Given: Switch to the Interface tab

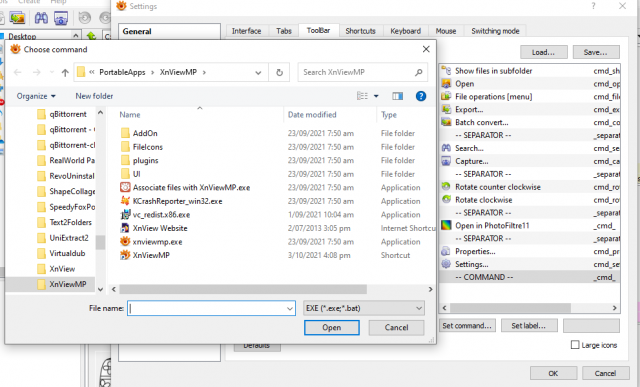Looking at the screenshot, I should [246, 31].
